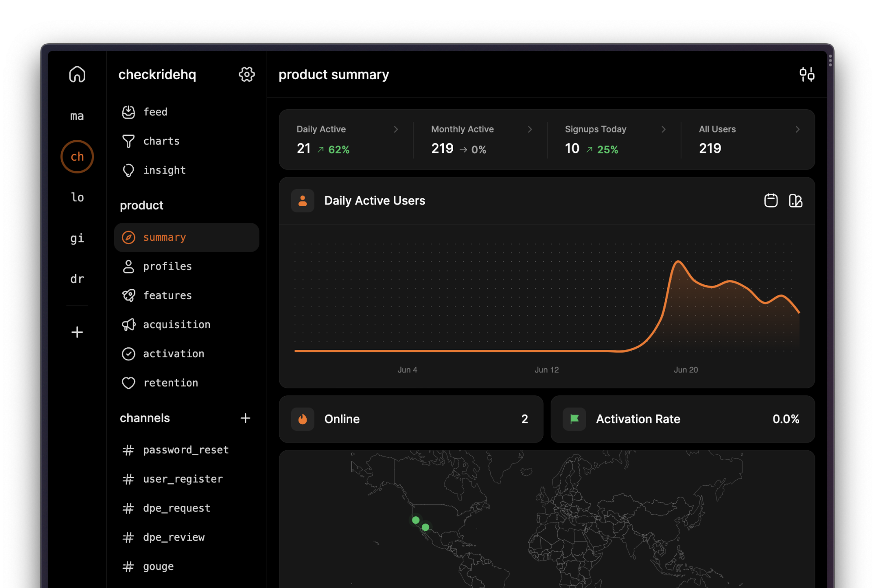Viewport: 874px width, 588px height.
Task: Select the charts navigation icon
Action: click(128, 140)
